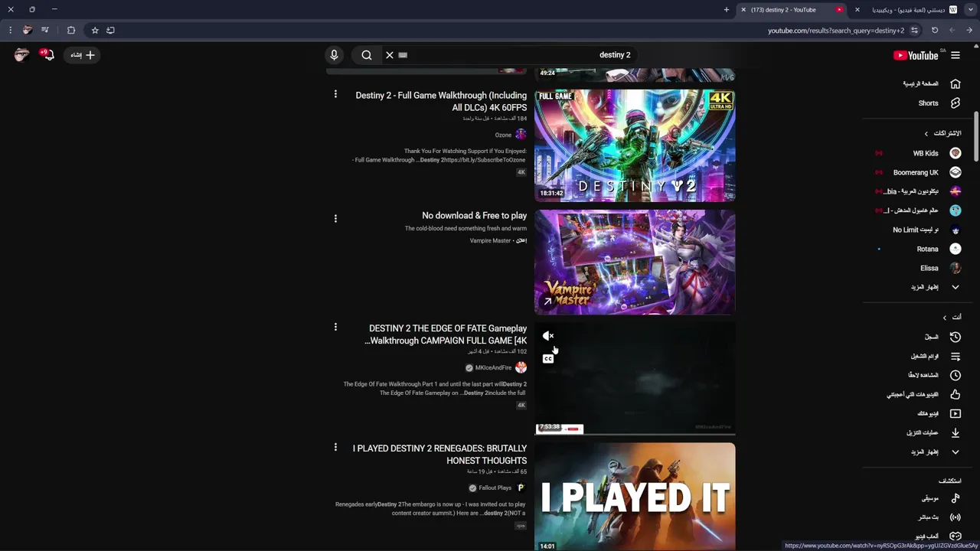Click Vampire Master advertiser name
Image resolution: width=980 pixels, height=551 pixels.
(490, 240)
